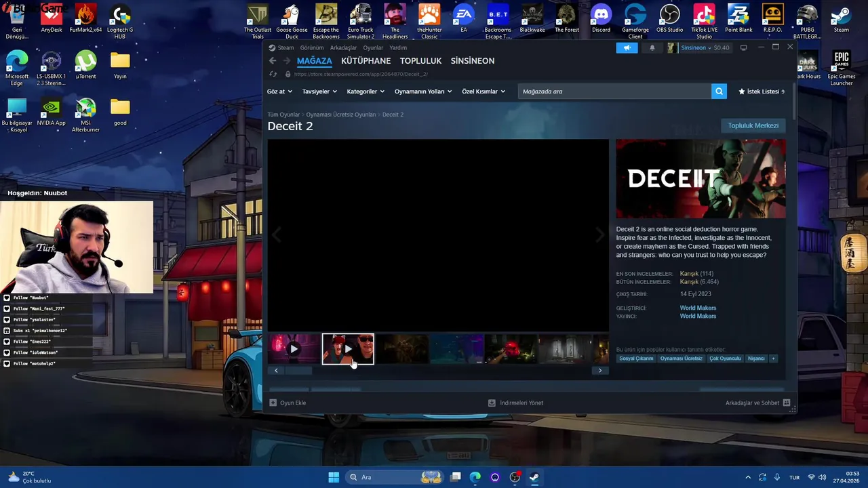The width and height of the screenshot is (868, 488).
Task: Click Oynaması Ücretsiz Oyunlar breadcrumb link
Action: click(x=340, y=115)
